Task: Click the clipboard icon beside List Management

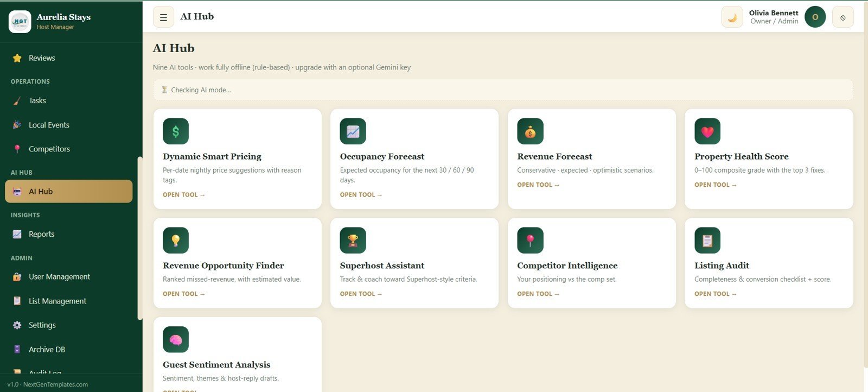Action: (x=17, y=301)
